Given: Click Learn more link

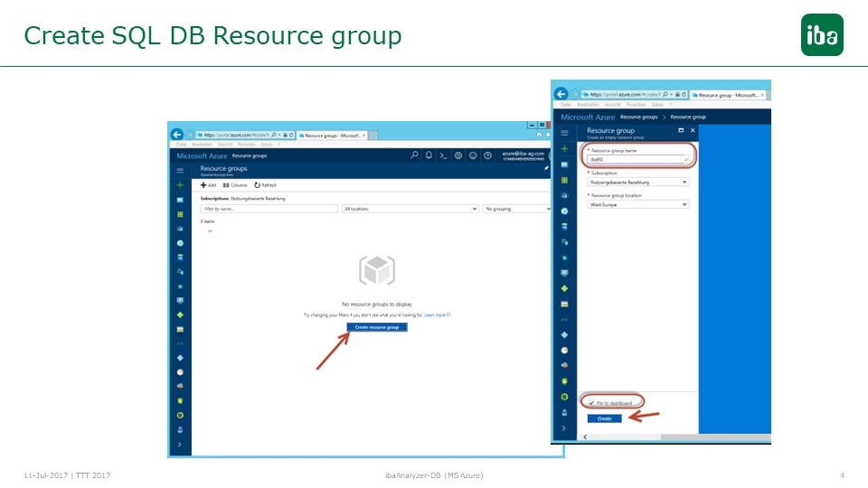Looking at the screenshot, I should [437, 314].
